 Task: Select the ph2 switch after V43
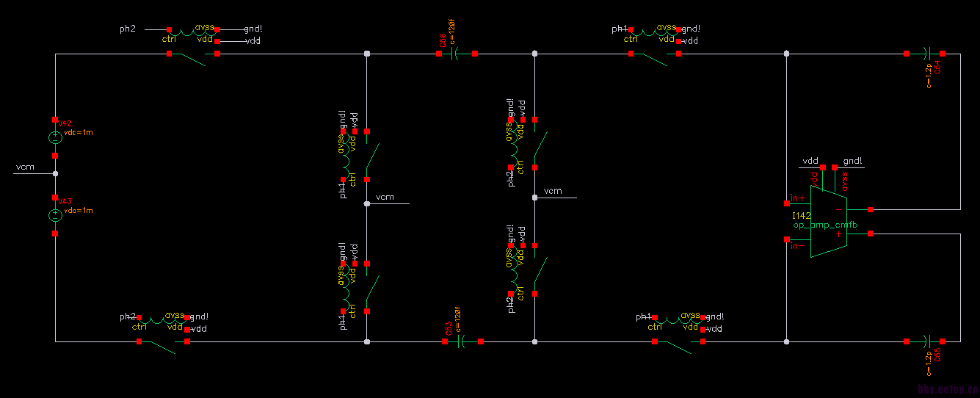163,335
